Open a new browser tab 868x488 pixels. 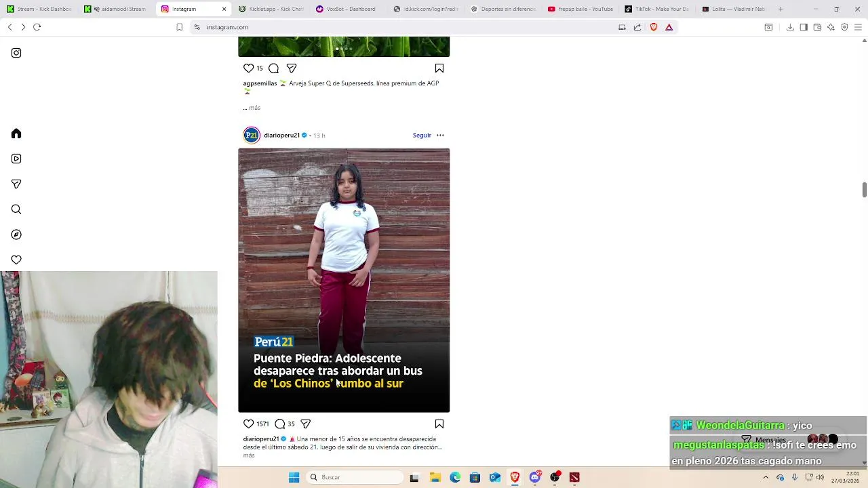point(781,9)
